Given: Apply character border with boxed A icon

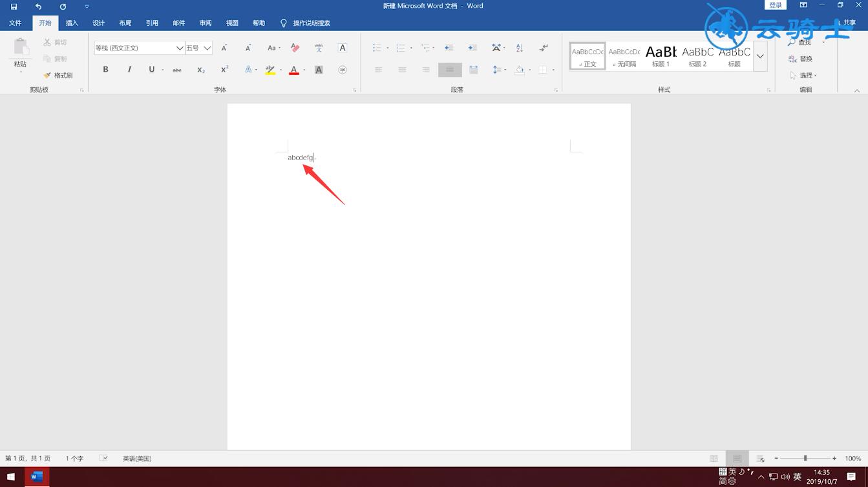Looking at the screenshot, I should (x=343, y=48).
